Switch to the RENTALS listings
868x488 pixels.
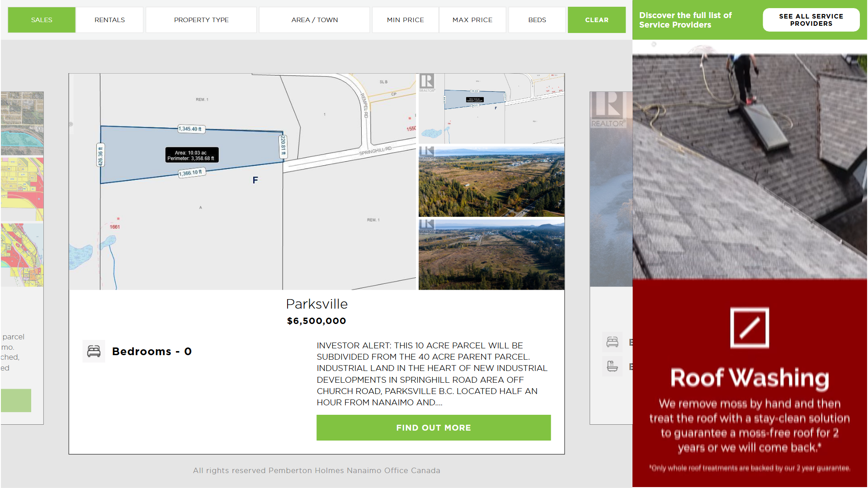[x=109, y=20]
